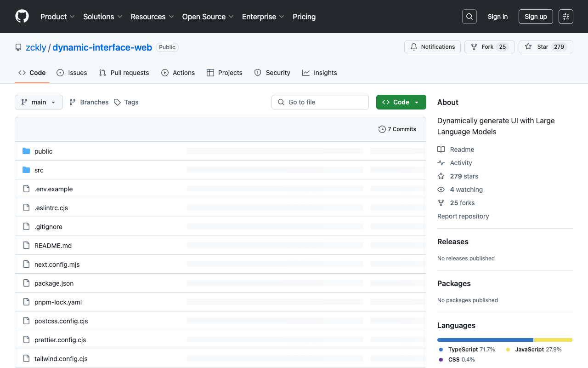Click the Sign up button
The width and height of the screenshot is (588, 368).
(536, 17)
